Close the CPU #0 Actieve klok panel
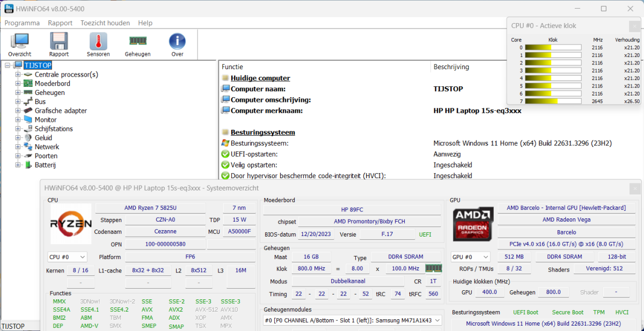This screenshot has width=644, height=331. [633, 26]
